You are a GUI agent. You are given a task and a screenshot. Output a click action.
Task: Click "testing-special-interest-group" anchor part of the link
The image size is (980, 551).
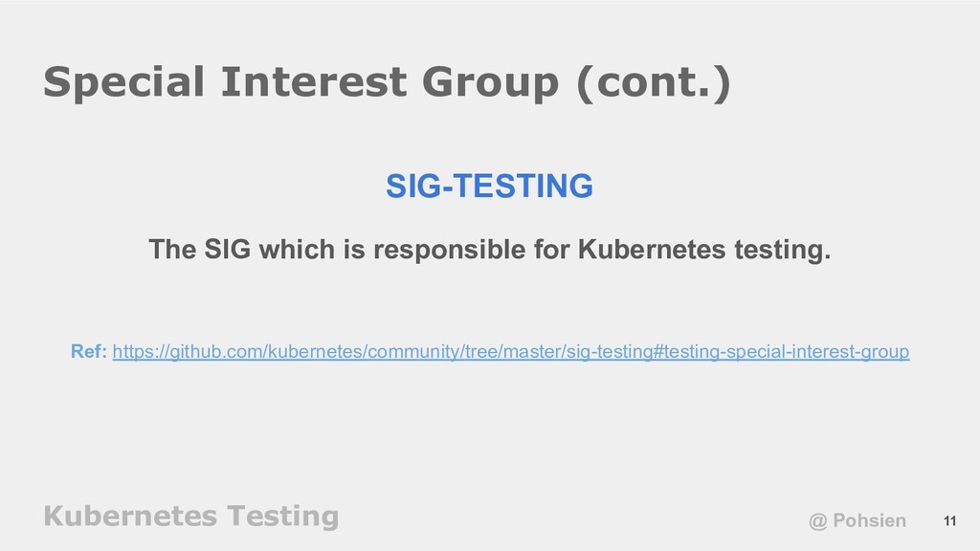tap(787, 352)
